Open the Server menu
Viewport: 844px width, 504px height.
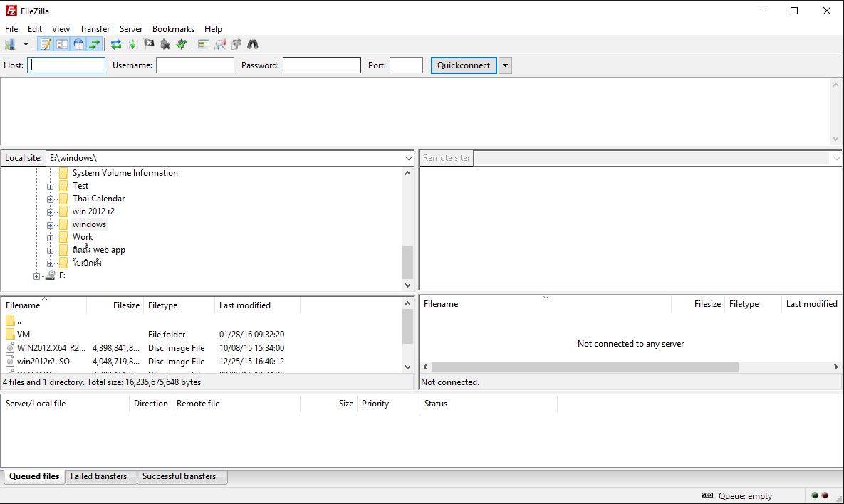pyautogui.click(x=131, y=29)
